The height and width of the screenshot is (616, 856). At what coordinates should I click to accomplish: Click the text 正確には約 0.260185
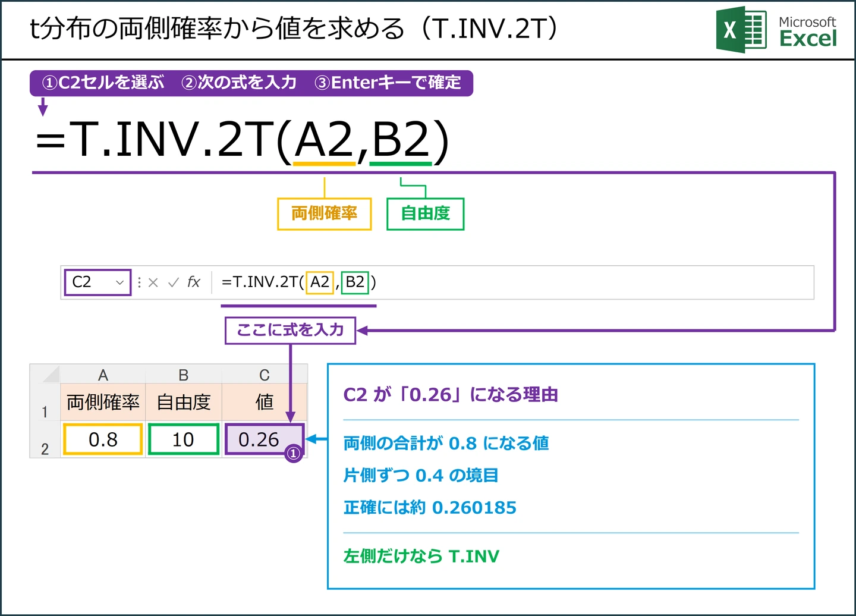430,507
